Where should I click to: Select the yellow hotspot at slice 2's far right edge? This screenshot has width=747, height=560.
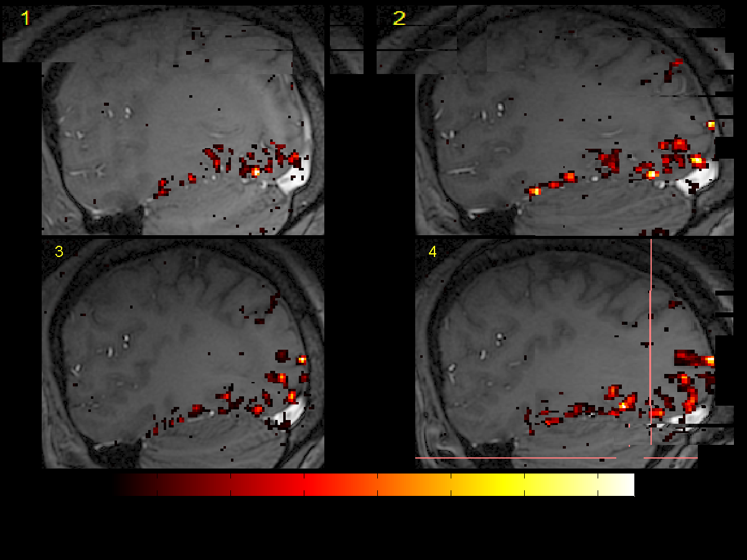711,124
